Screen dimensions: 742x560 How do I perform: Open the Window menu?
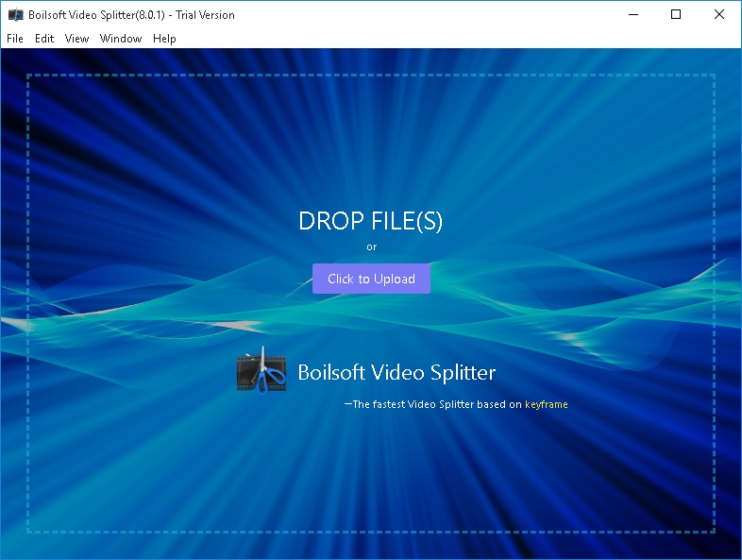(121, 39)
